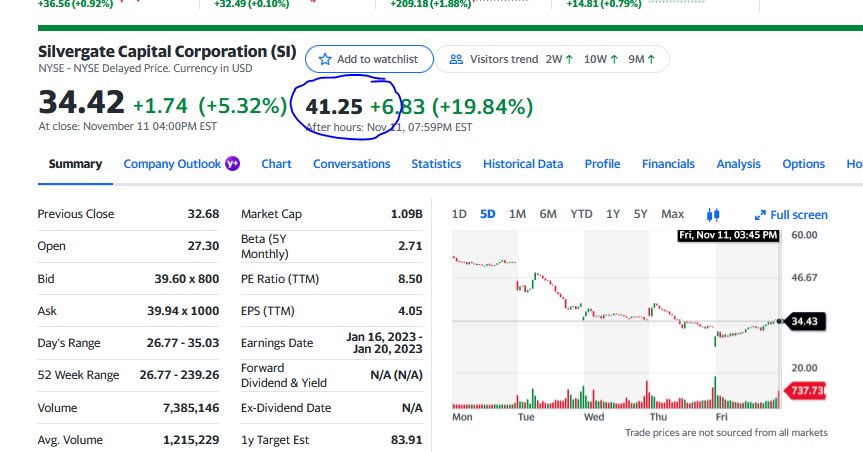Click the Visitors trend people icon
Viewport: 863px width, 452px height.
coord(456,59)
